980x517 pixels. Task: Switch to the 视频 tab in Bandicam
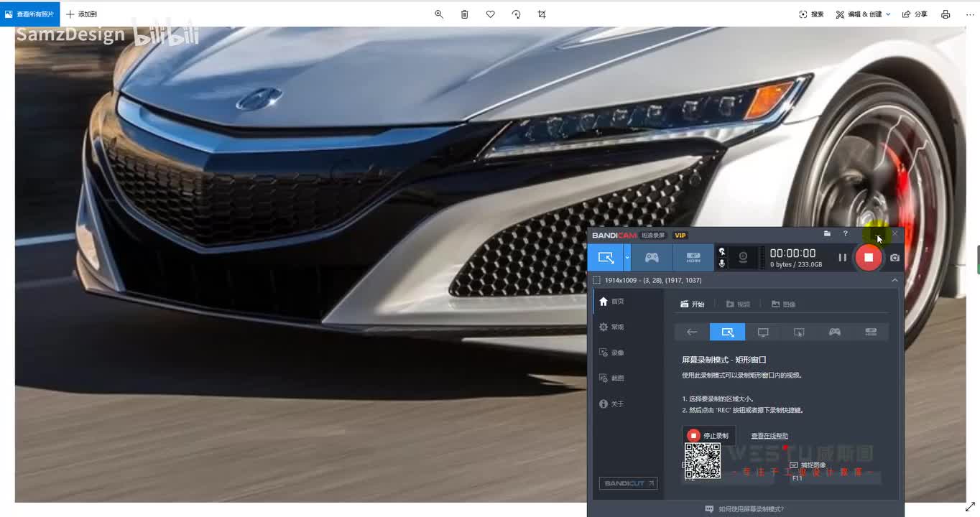738,304
